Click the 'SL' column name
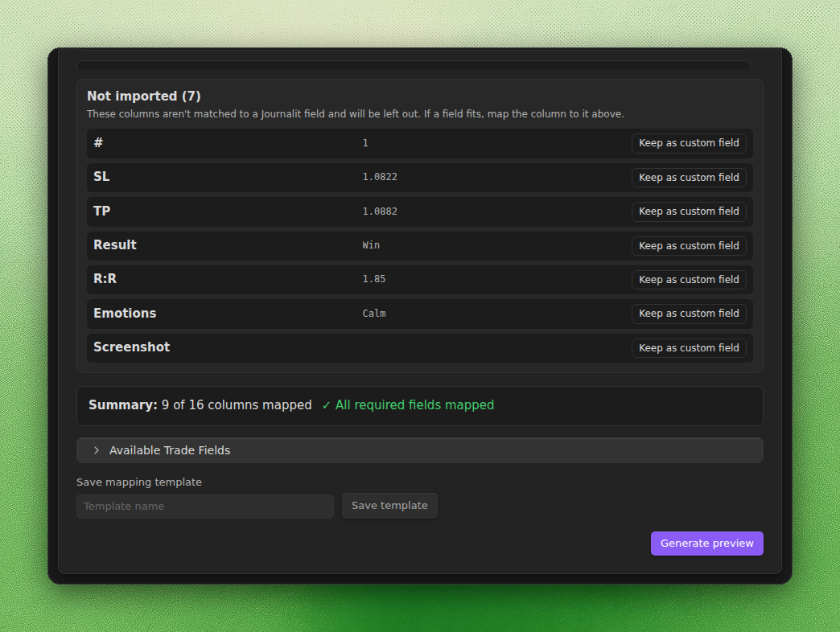 [x=102, y=177]
